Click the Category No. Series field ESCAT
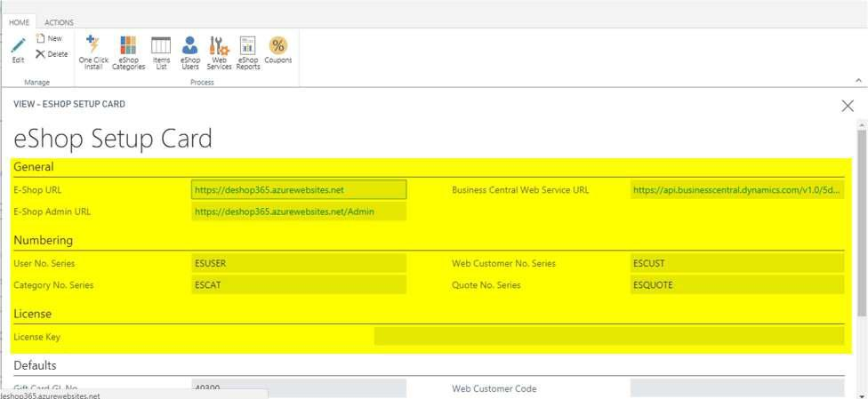868x399 pixels. coord(299,285)
